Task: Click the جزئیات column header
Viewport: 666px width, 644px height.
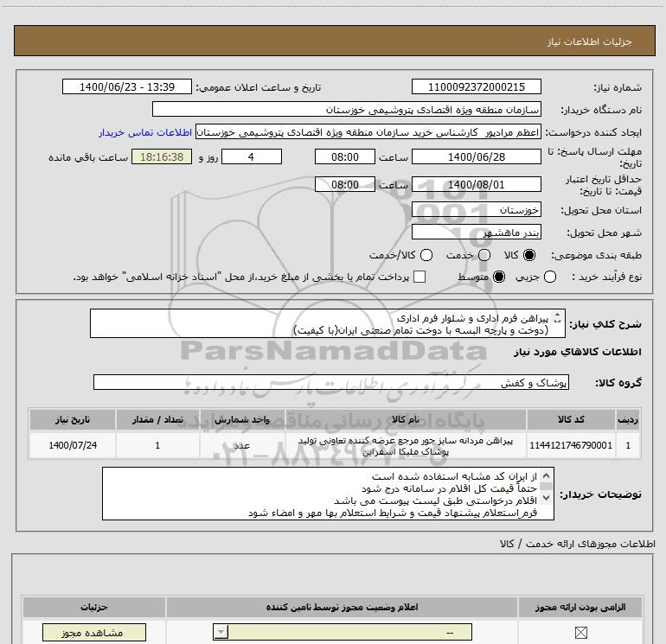Action: [94, 607]
